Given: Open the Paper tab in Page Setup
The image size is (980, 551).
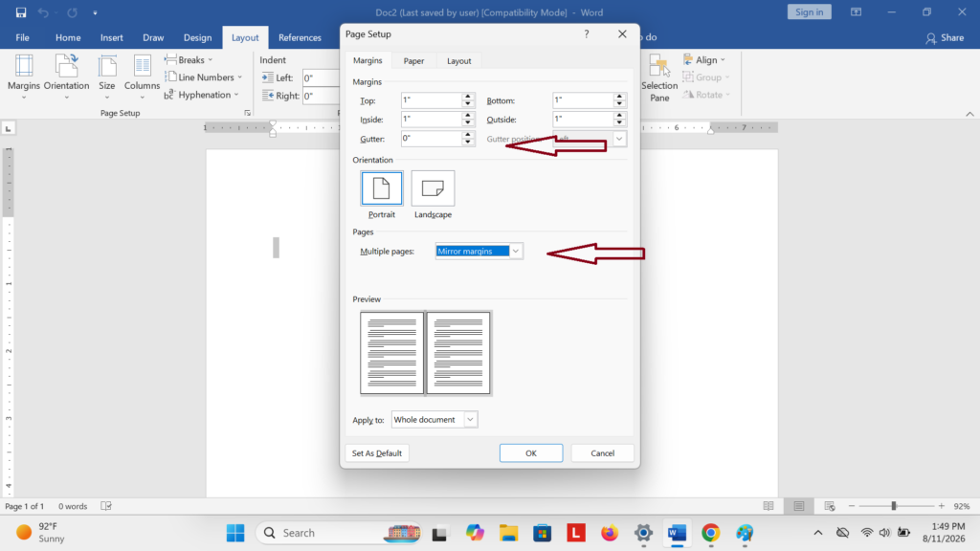Looking at the screenshot, I should (x=413, y=60).
